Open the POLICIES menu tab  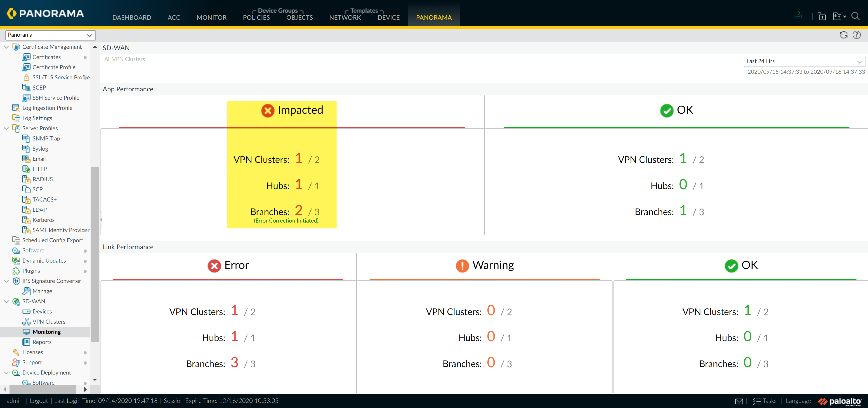(x=256, y=17)
